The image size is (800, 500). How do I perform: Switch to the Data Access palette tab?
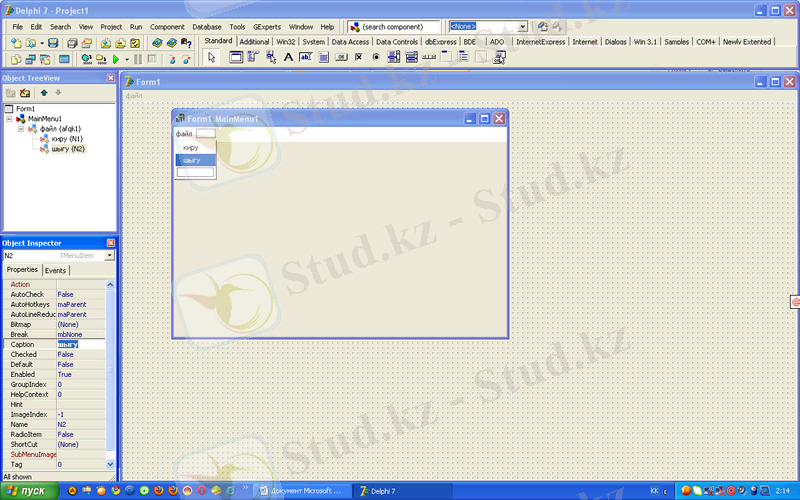point(350,42)
